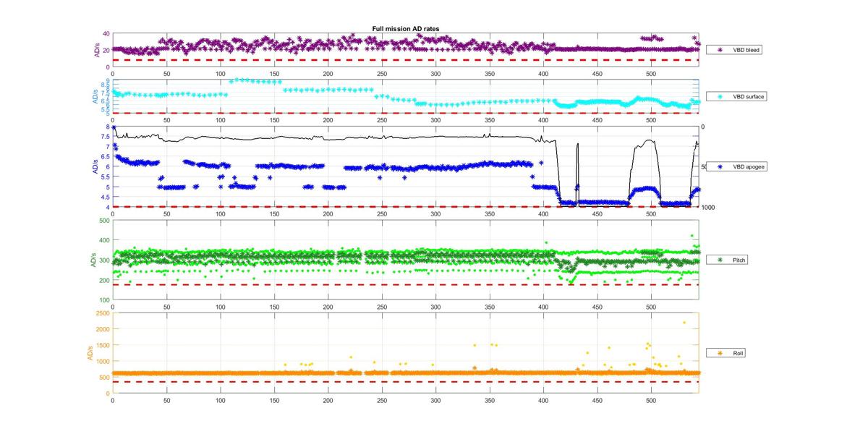This screenshot has width=868, height=442.
Task: Click the 1500 tick on Roll y-axis
Action: point(102,345)
